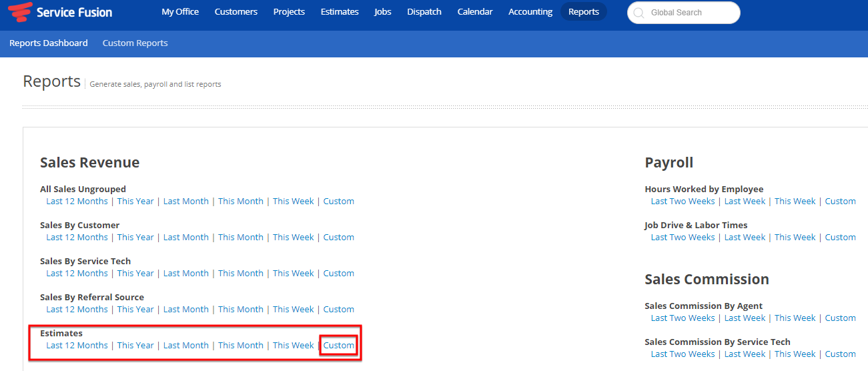Open Sales By Customer Last Month

click(x=186, y=238)
